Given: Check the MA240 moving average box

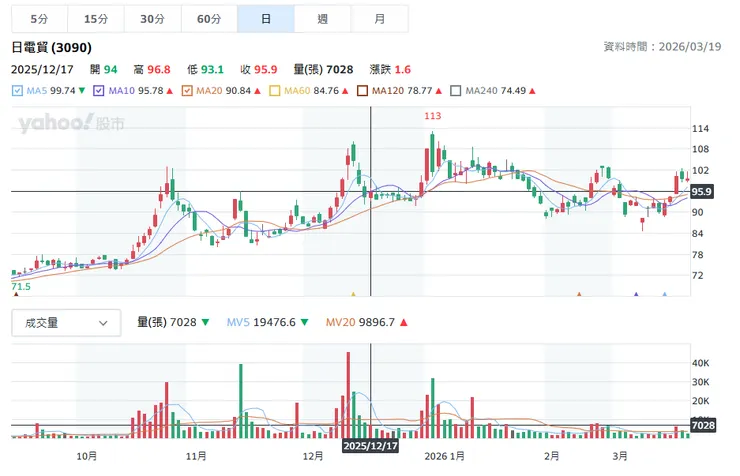Looking at the screenshot, I should (x=455, y=91).
